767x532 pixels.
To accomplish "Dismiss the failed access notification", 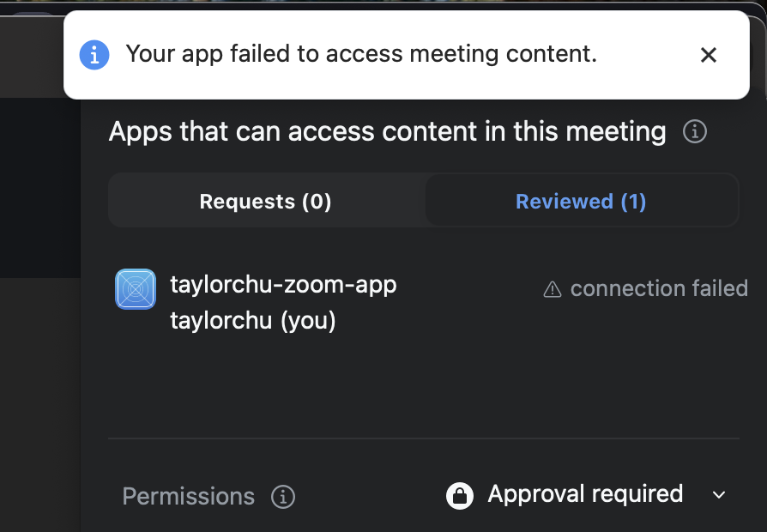I will coord(708,56).
